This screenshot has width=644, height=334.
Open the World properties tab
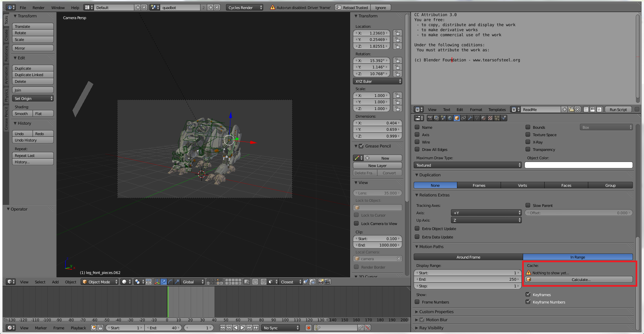pyautogui.click(x=450, y=118)
